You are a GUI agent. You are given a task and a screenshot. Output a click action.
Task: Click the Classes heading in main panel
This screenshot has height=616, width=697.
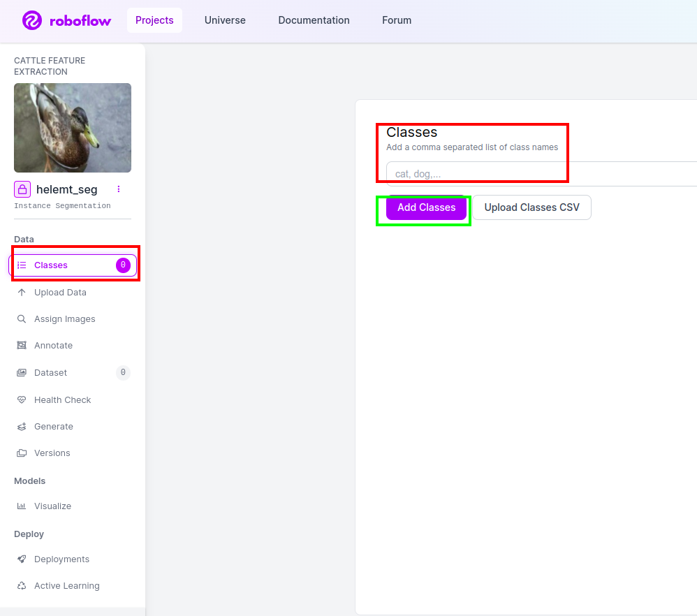click(411, 133)
